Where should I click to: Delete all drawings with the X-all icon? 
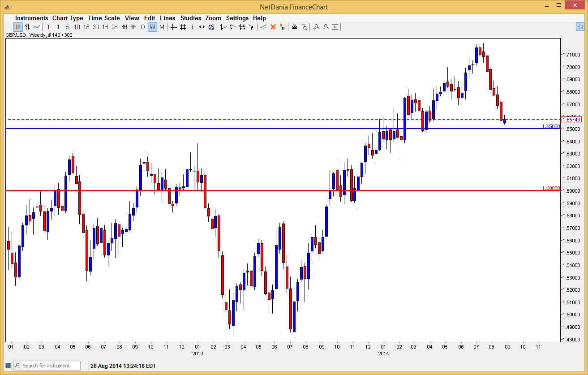tap(282, 27)
